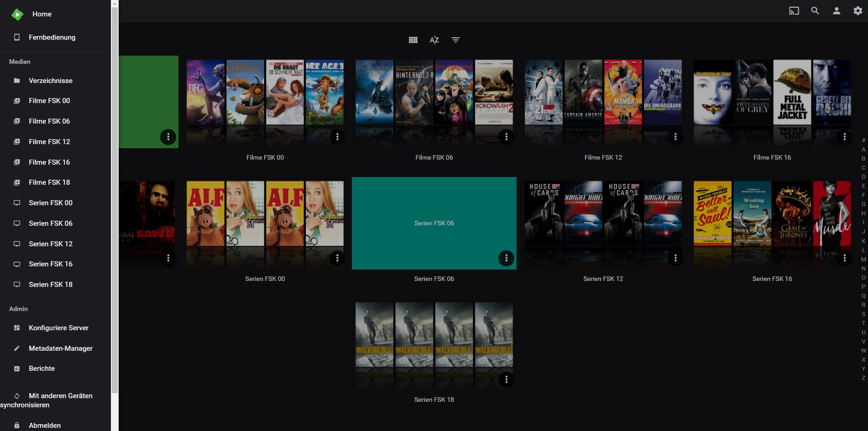Click Filme FSK 00 caption below posters

pyautogui.click(x=265, y=157)
